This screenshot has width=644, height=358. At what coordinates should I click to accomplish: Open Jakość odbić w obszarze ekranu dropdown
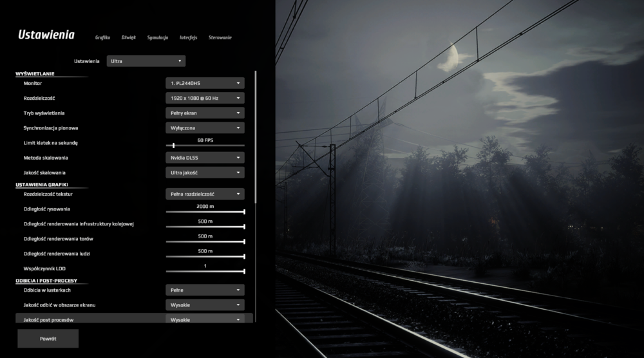click(x=205, y=305)
